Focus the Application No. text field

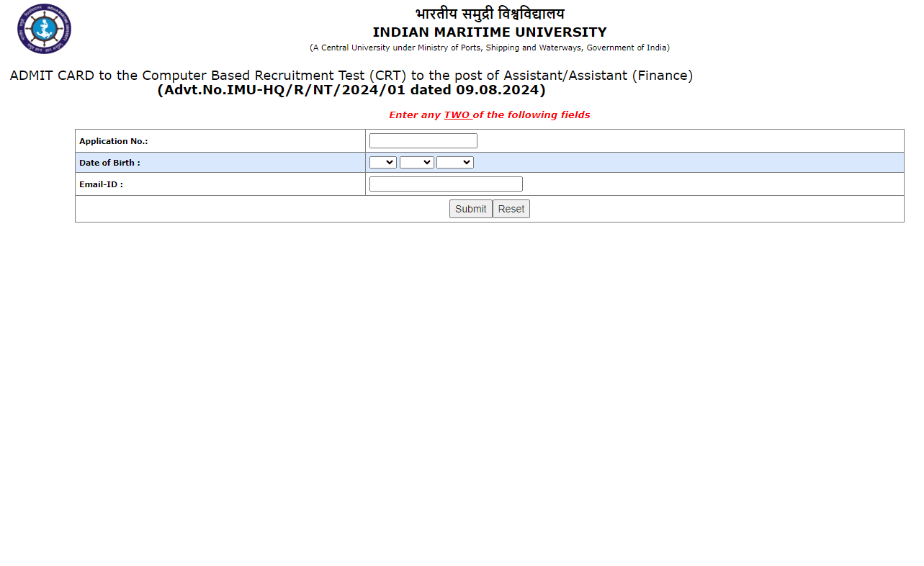coord(423,141)
